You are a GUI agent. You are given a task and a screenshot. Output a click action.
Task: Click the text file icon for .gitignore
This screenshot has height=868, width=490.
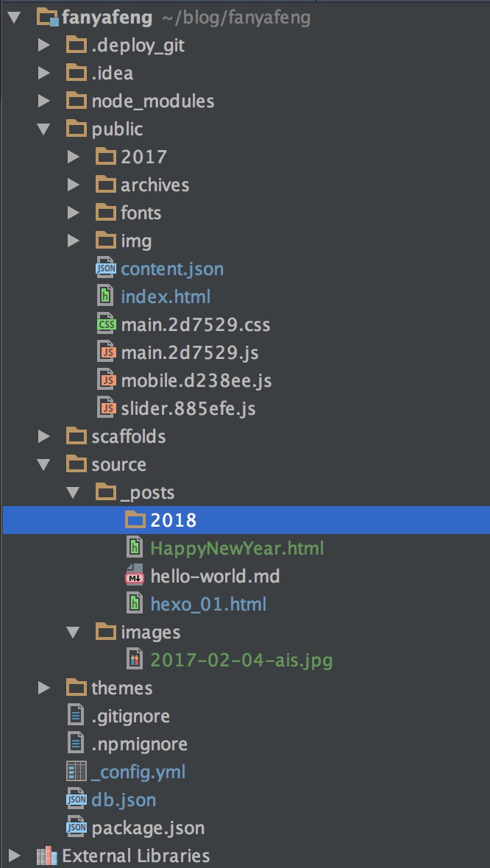click(77, 716)
